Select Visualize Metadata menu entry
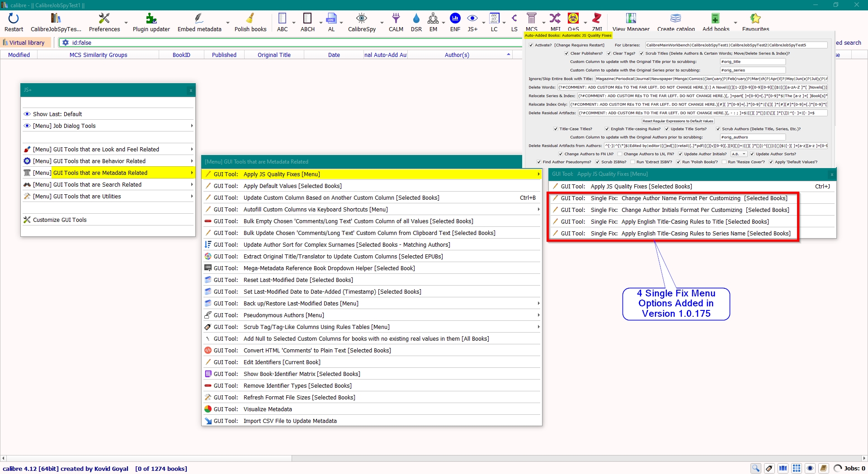868x474 pixels. click(x=268, y=409)
